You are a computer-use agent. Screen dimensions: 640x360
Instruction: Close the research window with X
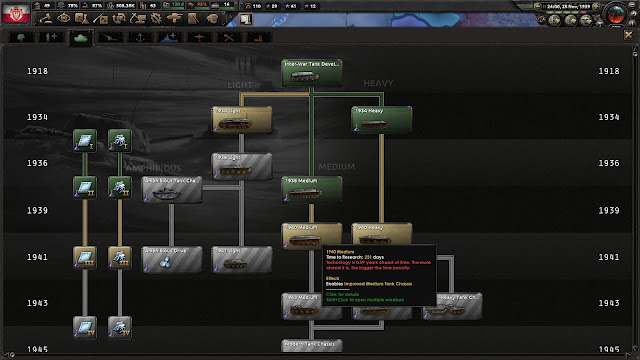(x=628, y=36)
